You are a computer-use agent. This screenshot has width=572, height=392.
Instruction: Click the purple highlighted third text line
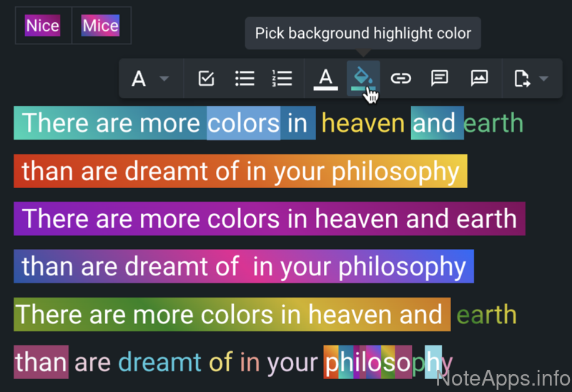(269, 219)
